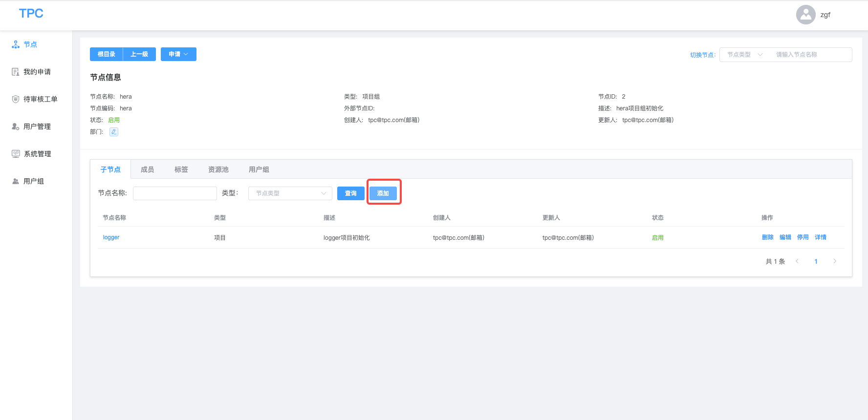The width and height of the screenshot is (868, 420).
Task: Open the TPC logo home link
Action: coord(31,14)
